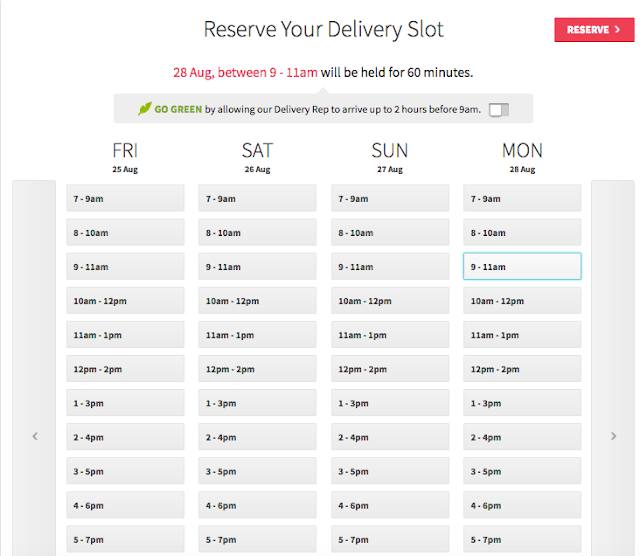This screenshot has height=556, width=640.
Task: Go to previous days with left arrow
Action: 36,435
